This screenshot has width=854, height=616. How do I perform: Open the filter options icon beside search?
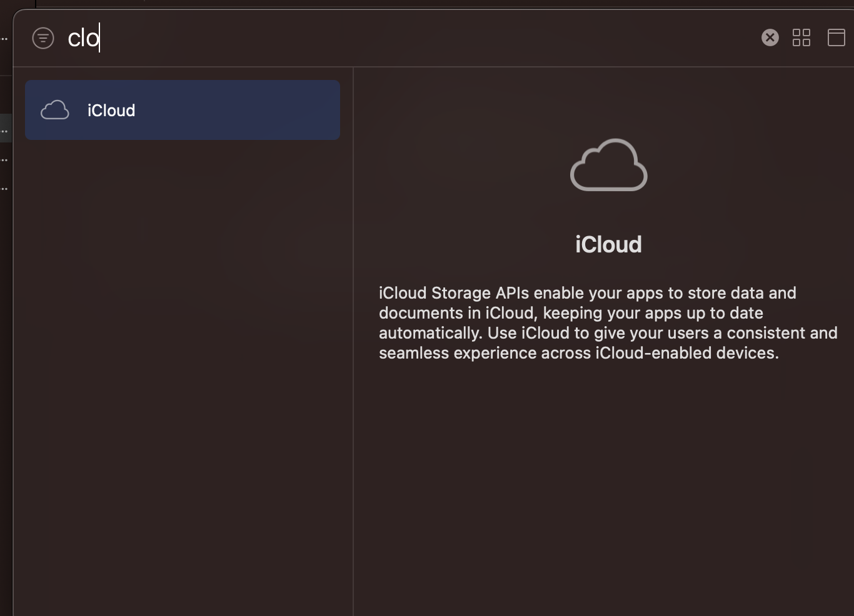pos(43,38)
